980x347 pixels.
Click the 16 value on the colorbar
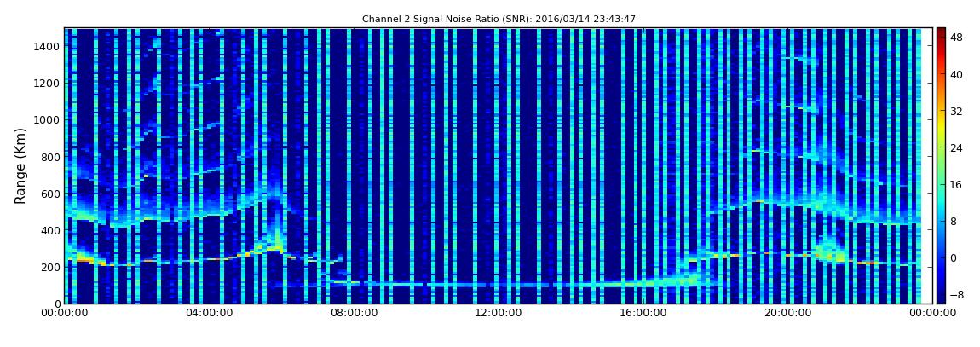coord(956,184)
